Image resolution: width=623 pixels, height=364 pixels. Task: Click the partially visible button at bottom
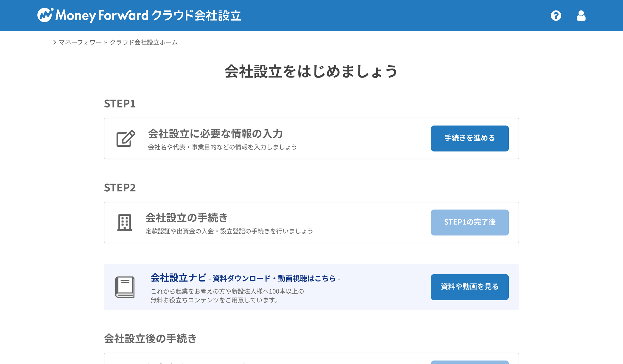click(x=469, y=362)
